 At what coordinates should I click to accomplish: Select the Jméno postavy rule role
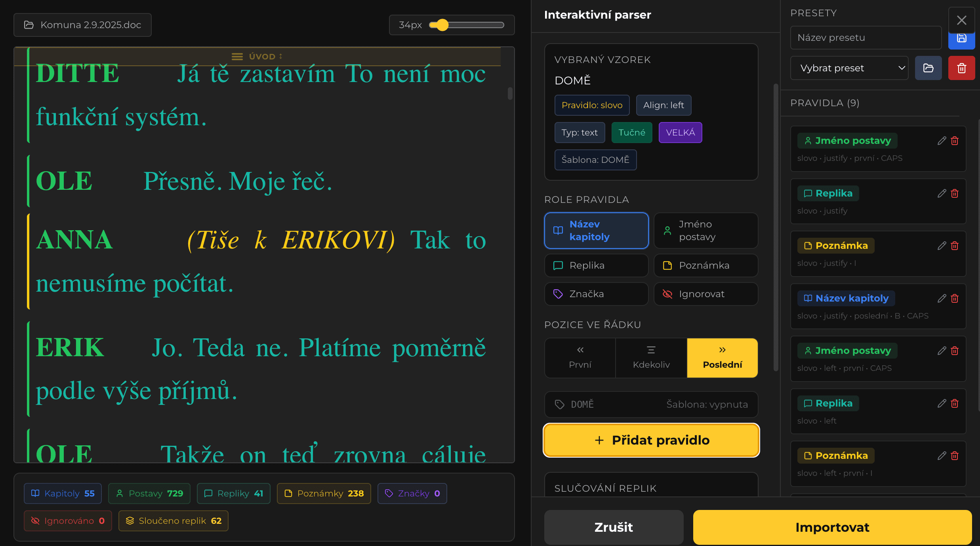pyautogui.click(x=706, y=231)
